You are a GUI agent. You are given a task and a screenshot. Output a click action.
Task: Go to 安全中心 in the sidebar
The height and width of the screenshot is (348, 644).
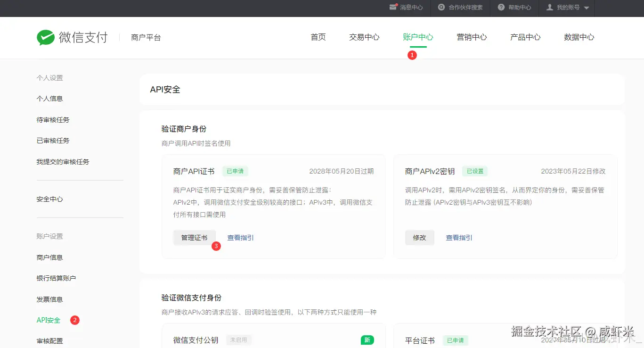49,199
